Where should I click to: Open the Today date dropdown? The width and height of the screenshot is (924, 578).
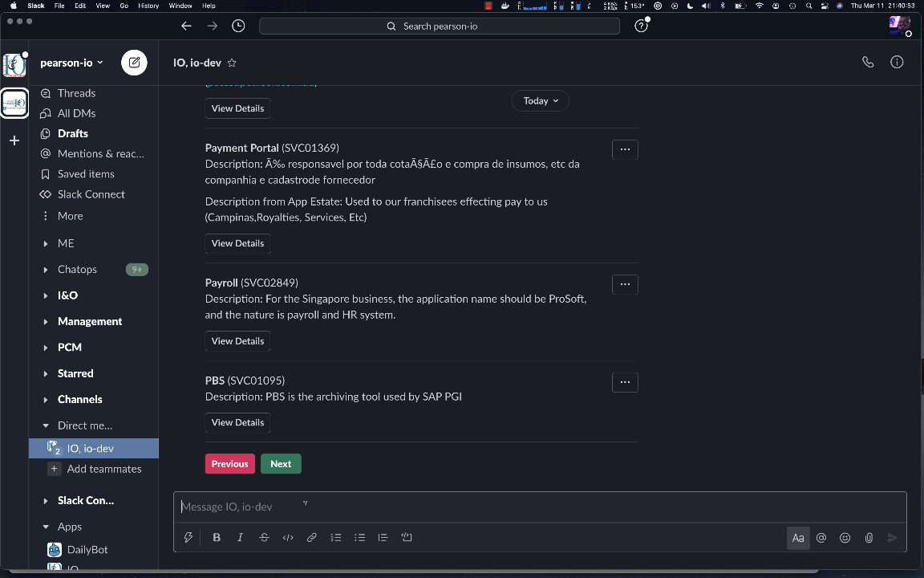tap(541, 101)
